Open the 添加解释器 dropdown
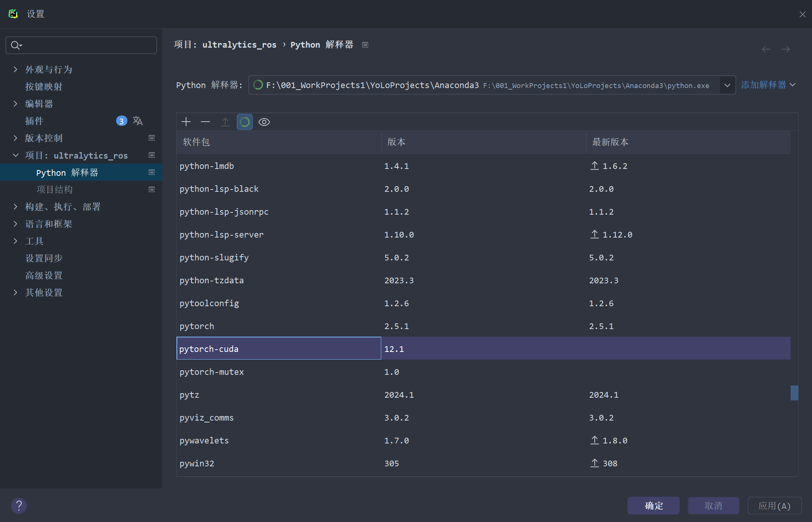The width and height of the screenshot is (812, 522). point(767,85)
